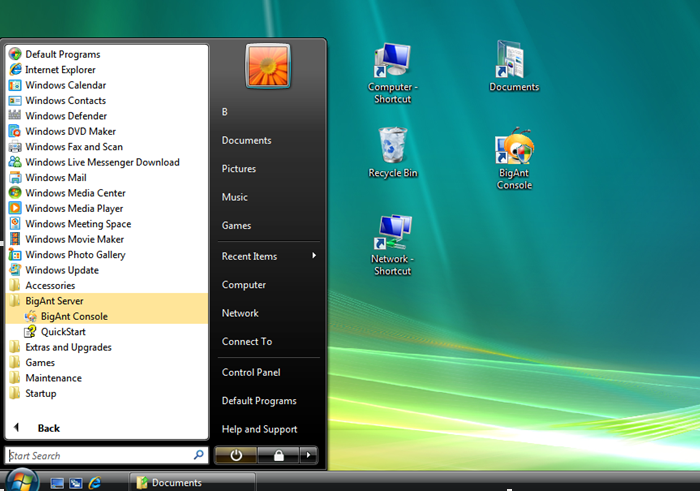Expand the Startup folder
This screenshot has height=491, width=700.
[x=107, y=393]
